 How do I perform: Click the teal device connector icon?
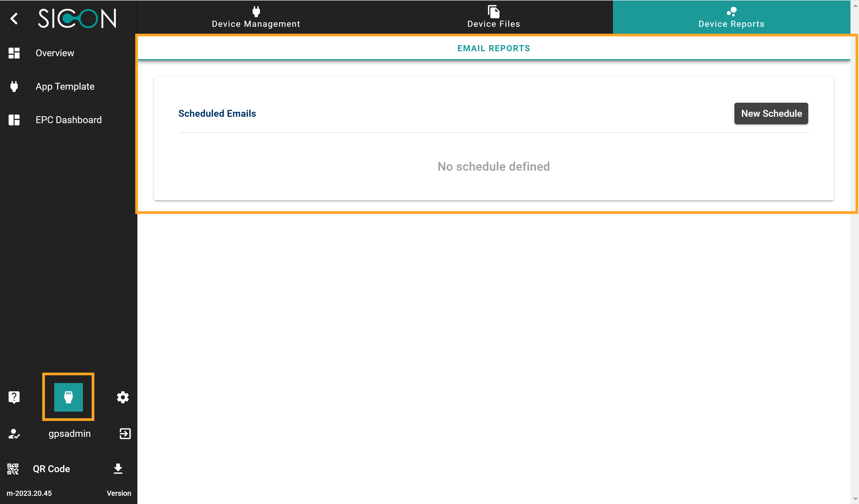68,397
